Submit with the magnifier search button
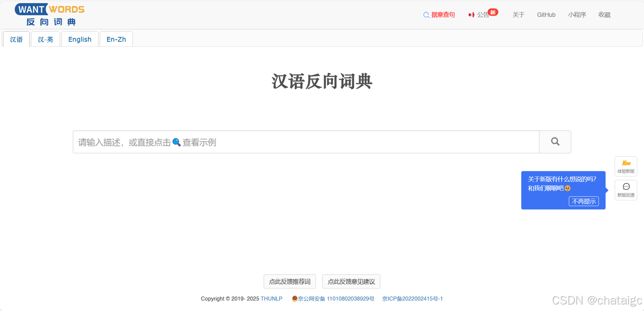The height and width of the screenshot is (311, 644). 555,142
